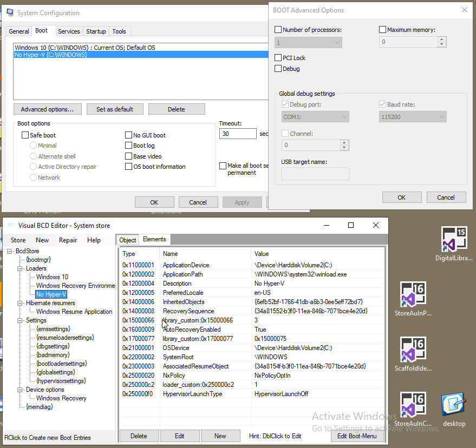Collapse the BcdStore tree root
476x448 pixels.
tap(10, 251)
